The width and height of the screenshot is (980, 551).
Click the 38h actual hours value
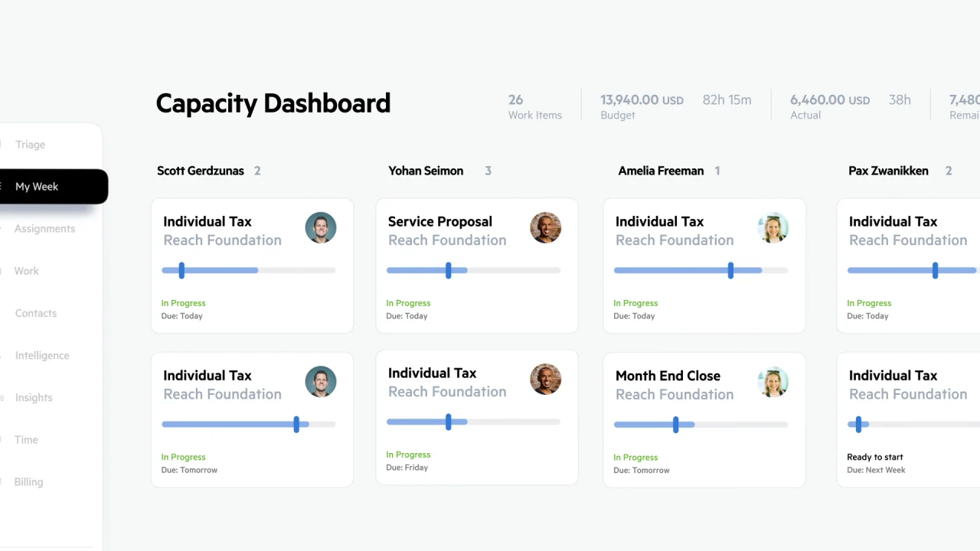tap(900, 99)
